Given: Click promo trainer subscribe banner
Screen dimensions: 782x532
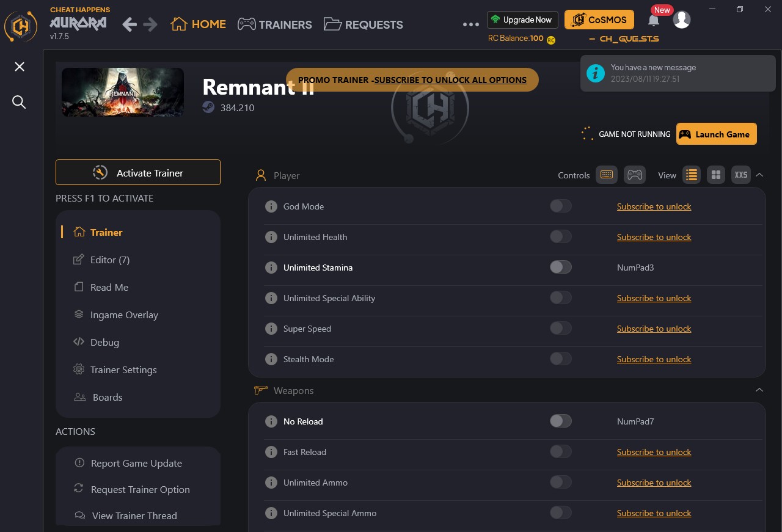Looking at the screenshot, I should 412,80.
